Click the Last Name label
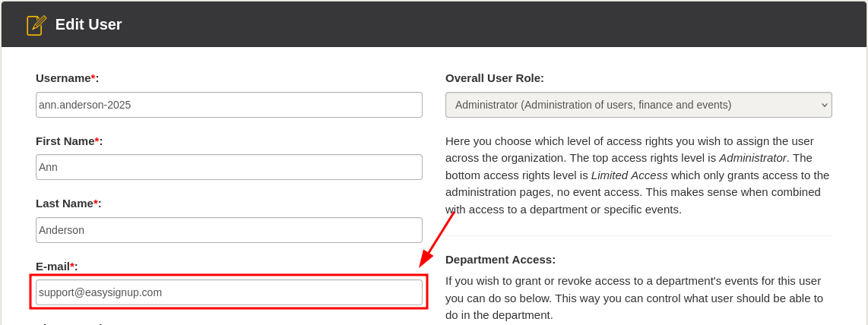868x325 pixels. coord(64,204)
